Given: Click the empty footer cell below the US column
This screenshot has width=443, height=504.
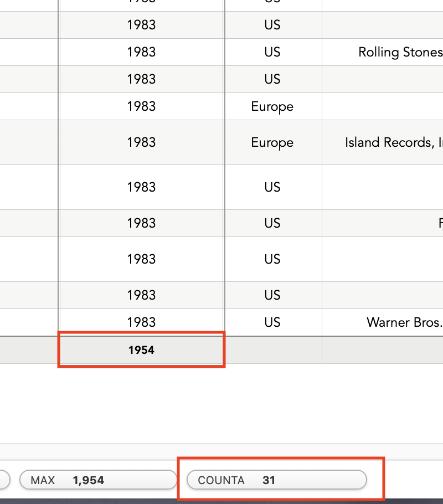Looking at the screenshot, I should [x=272, y=350].
